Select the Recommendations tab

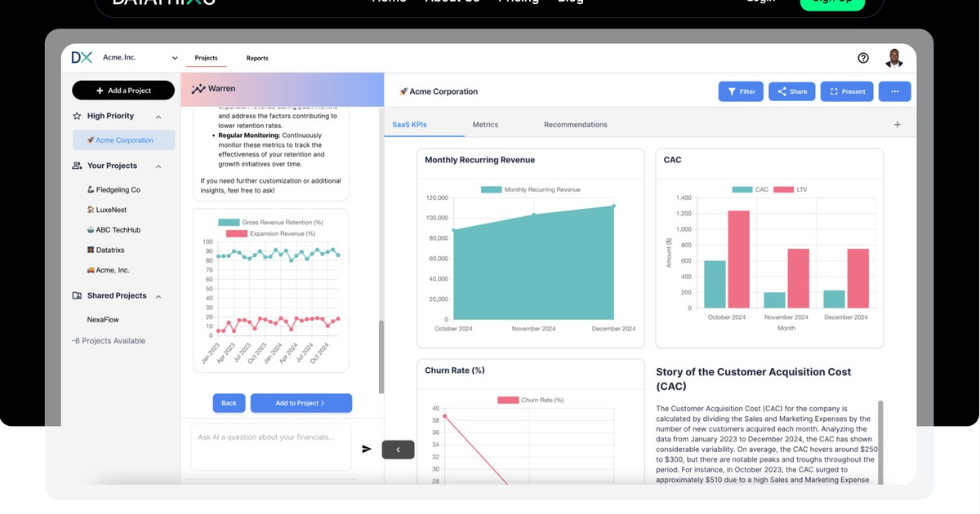[576, 125]
